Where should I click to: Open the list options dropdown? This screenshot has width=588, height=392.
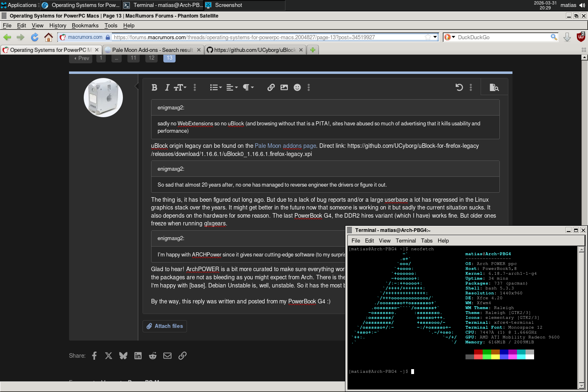pos(216,87)
